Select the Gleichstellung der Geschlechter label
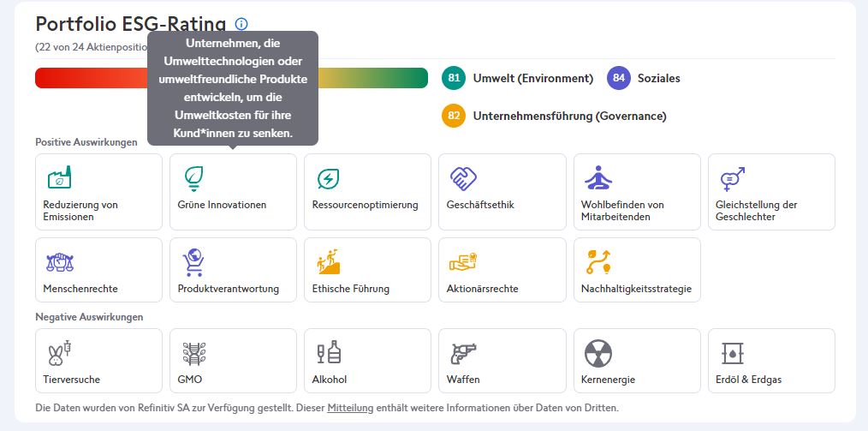This screenshot has width=868, height=431. 756,211
